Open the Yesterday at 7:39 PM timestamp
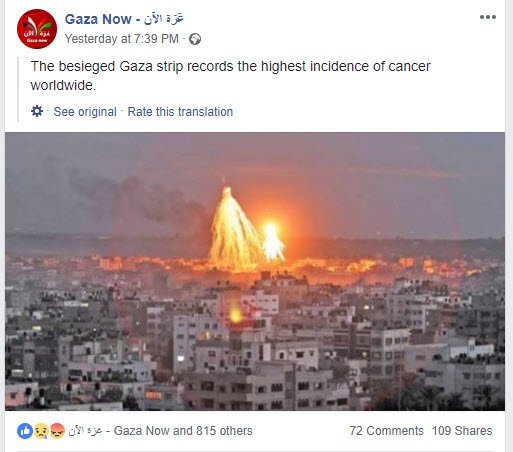Screen dimensions: 513x452 tap(122, 39)
